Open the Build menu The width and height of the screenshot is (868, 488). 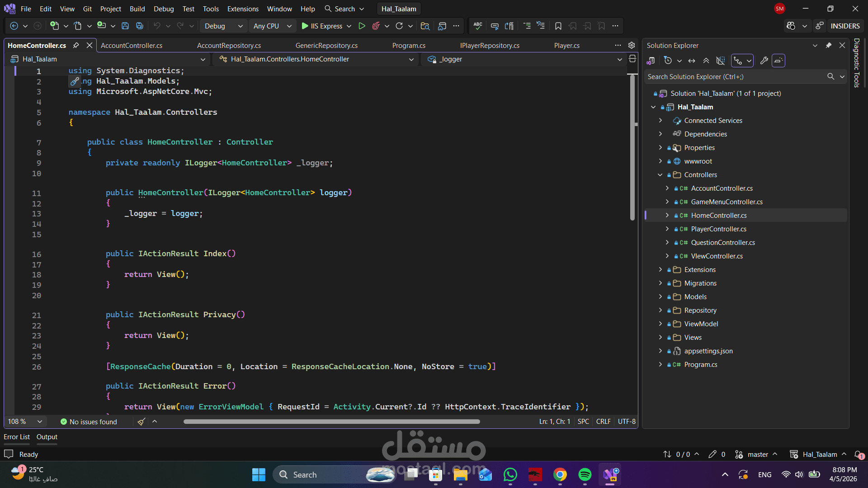137,9
